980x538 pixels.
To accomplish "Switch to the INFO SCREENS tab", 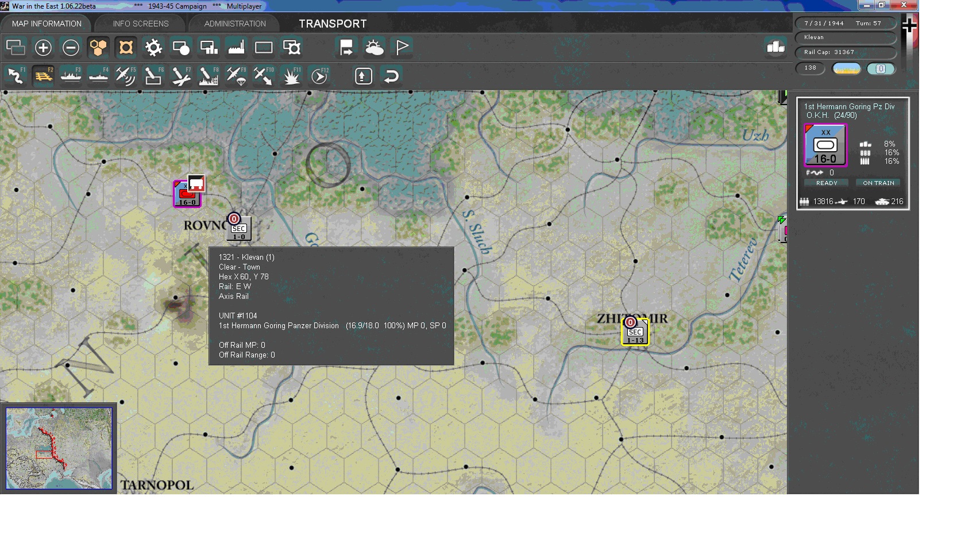I will pos(141,24).
